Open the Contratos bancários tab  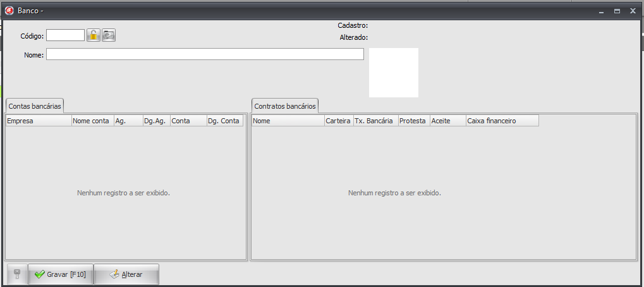[284, 106]
